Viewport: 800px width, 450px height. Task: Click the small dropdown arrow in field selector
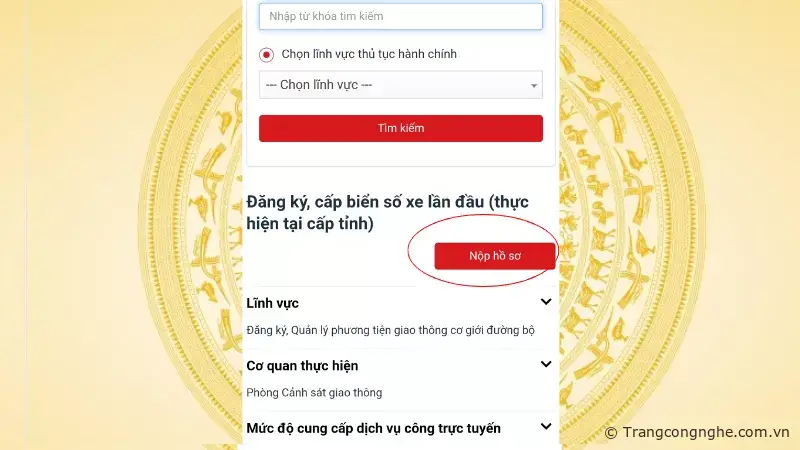534,86
